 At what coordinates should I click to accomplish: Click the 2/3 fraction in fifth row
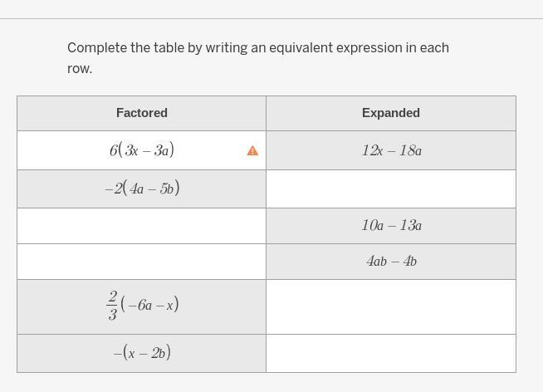click(113, 306)
